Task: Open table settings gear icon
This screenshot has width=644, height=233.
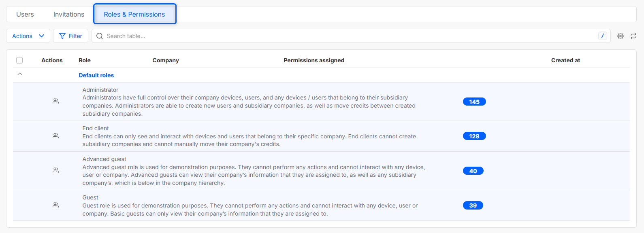Action: click(x=621, y=36)
